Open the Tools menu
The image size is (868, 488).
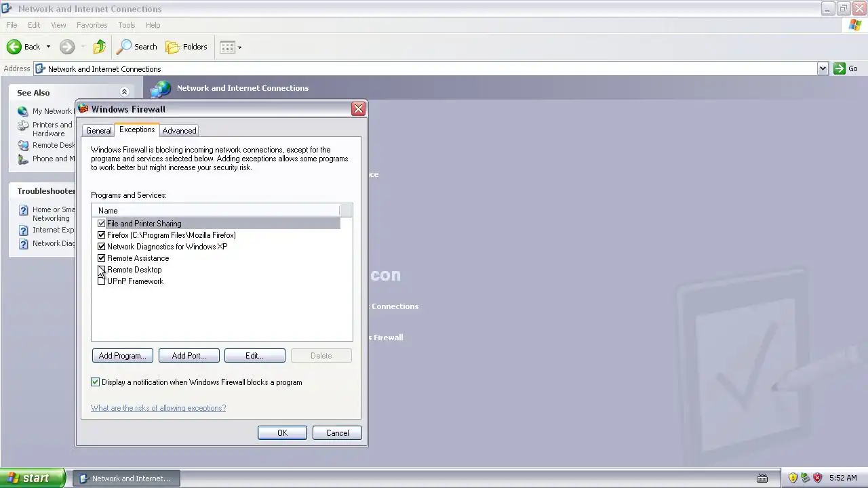(x=127, y=25)
